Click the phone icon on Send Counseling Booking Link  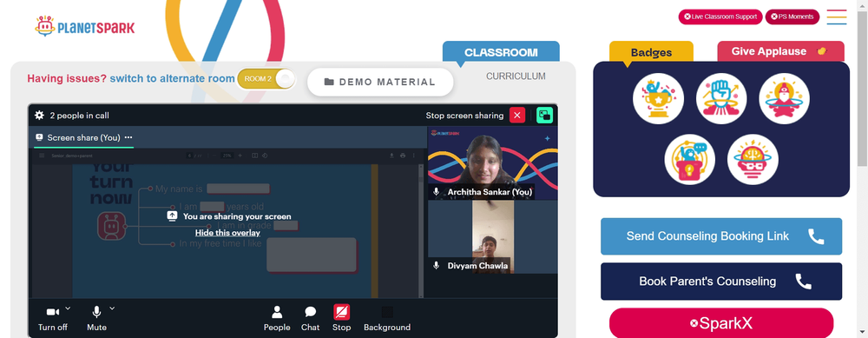pos(816,236)
